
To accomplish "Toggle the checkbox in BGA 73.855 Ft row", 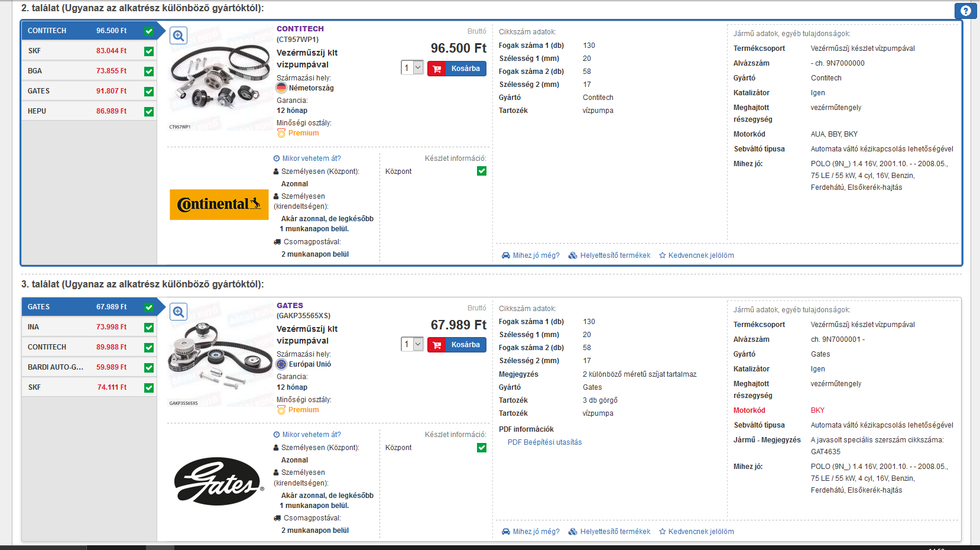I will (x=149, y=72).
